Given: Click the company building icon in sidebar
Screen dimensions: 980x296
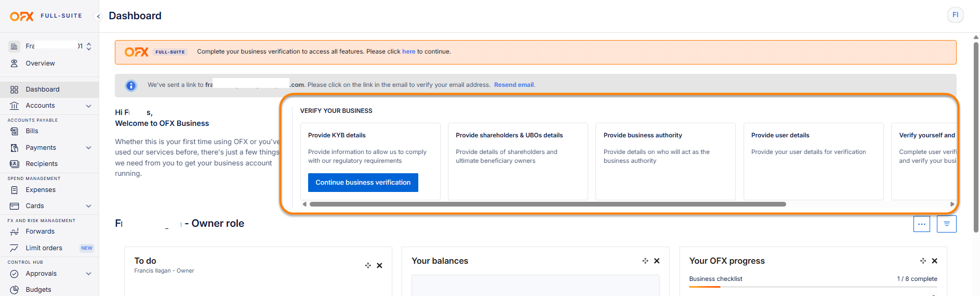Looking at the screenshot, I should click(15, 46).
